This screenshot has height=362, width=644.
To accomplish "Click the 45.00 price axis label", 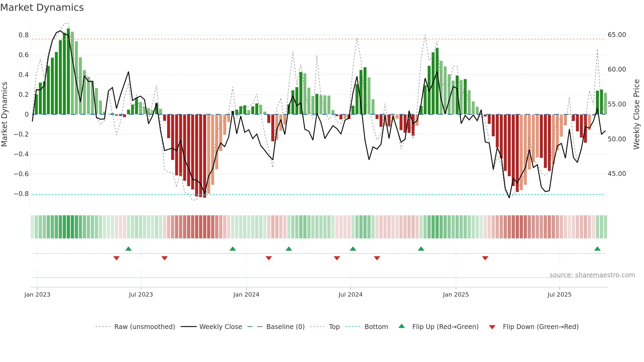I will click(617, 174).
